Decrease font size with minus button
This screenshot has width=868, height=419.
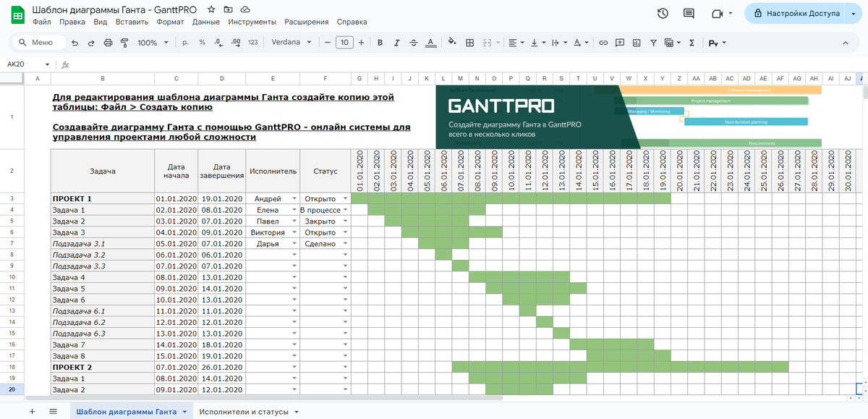pyautogui.click(x=328, y=43)
